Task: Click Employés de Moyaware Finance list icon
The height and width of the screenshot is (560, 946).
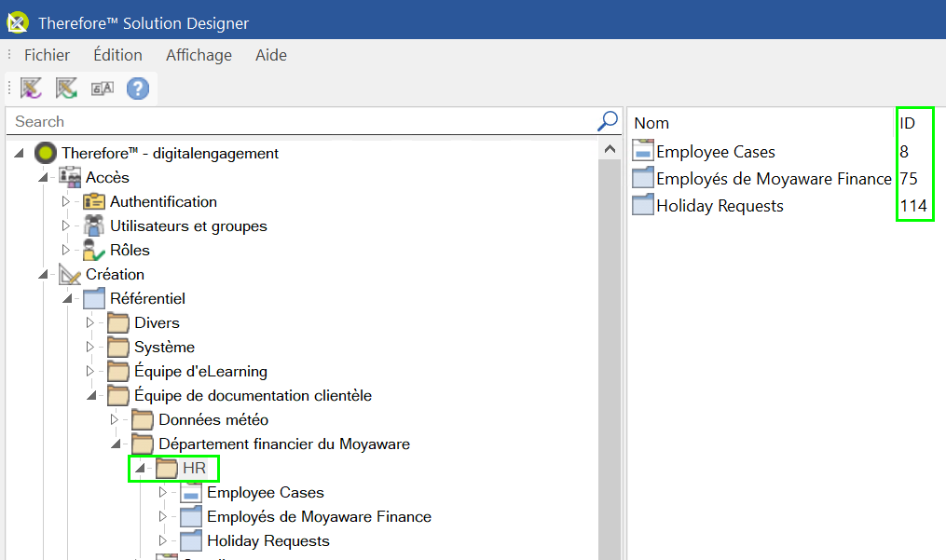Action: point(643,178)
